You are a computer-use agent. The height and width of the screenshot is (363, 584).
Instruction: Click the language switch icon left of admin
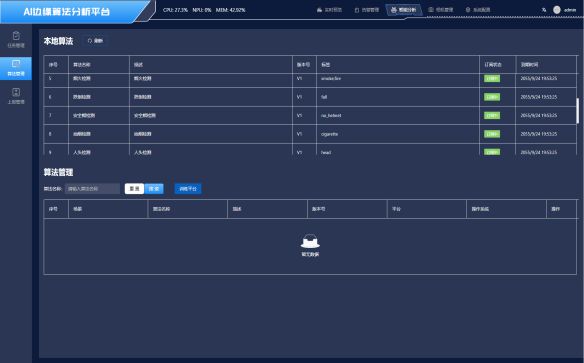coord(544,10)
